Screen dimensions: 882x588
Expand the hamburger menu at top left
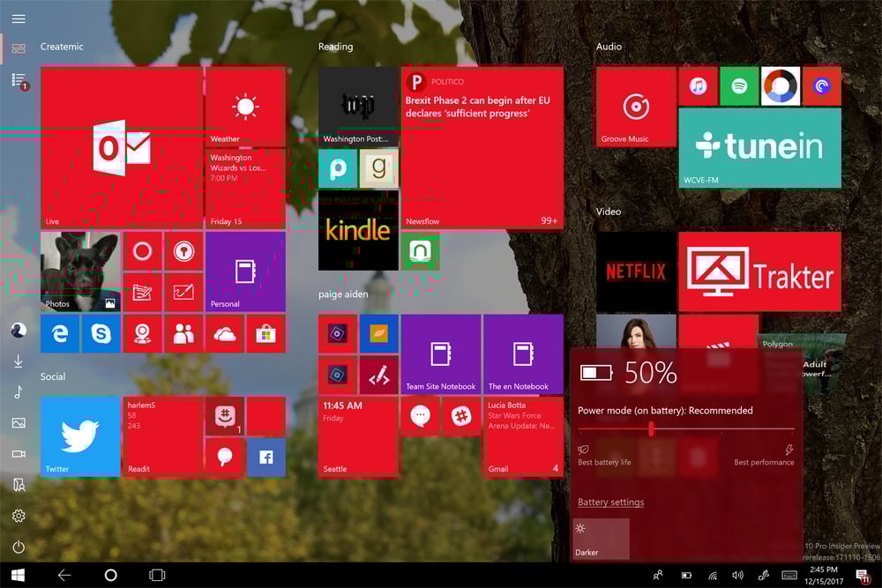(19, 19)
